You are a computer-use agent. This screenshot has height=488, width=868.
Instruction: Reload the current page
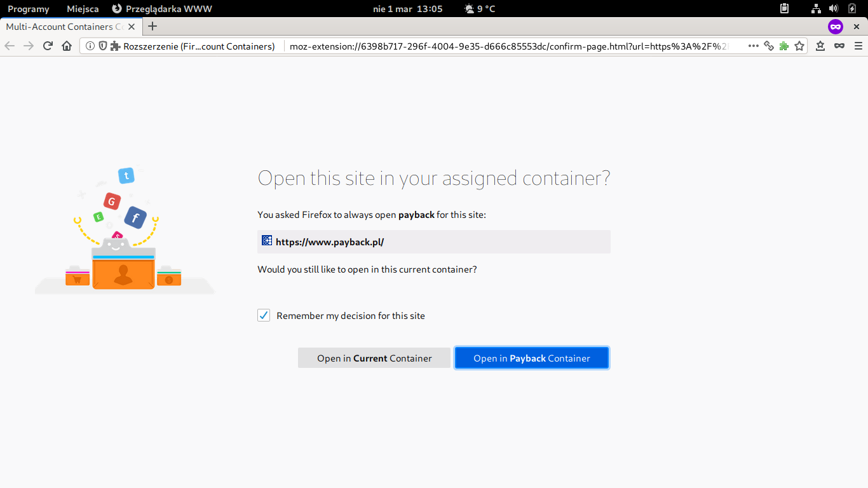[48, 46]
